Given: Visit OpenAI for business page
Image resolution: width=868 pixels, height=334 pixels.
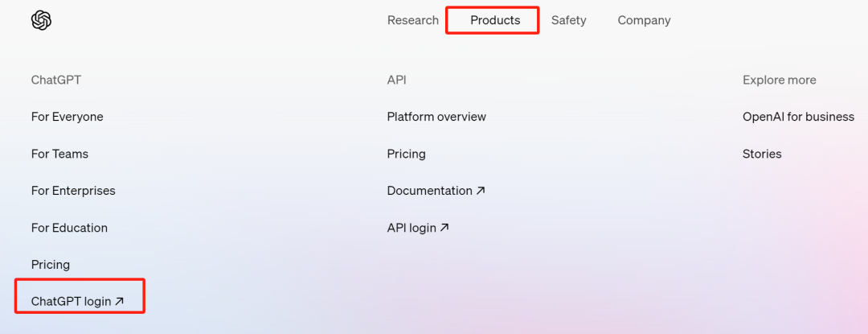Looking at the screenshot, I should (x=798, y=117).
